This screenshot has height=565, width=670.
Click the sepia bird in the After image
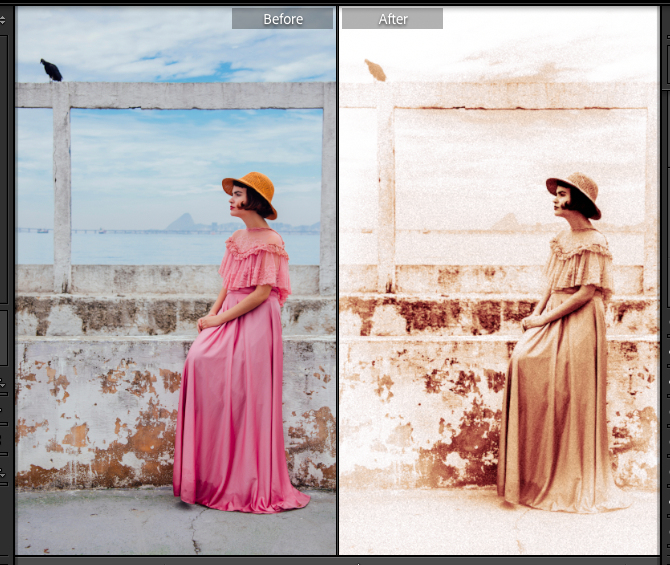coord(375,70)
